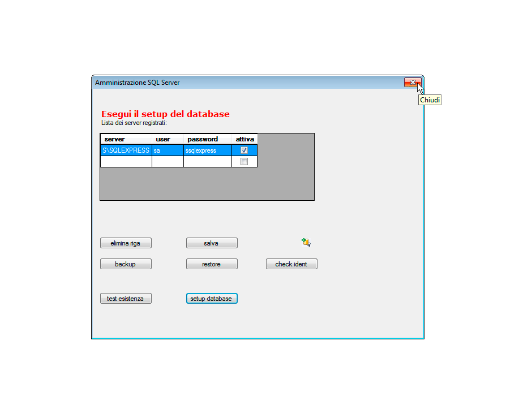Viewport: 532px width, 414px height.
Task: Click the password column header
Action: (x=208, y=139)
